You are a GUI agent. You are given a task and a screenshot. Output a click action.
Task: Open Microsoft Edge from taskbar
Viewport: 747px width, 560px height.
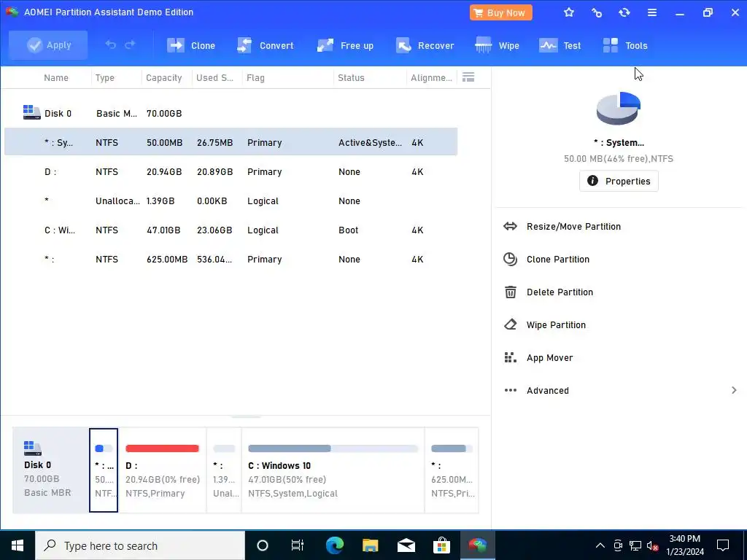coord(334,545)
